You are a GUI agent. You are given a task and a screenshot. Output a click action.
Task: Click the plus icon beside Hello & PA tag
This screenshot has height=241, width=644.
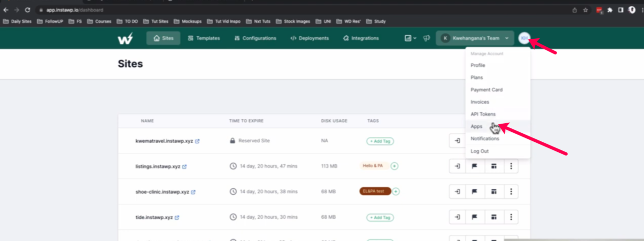tap(394, 166)
